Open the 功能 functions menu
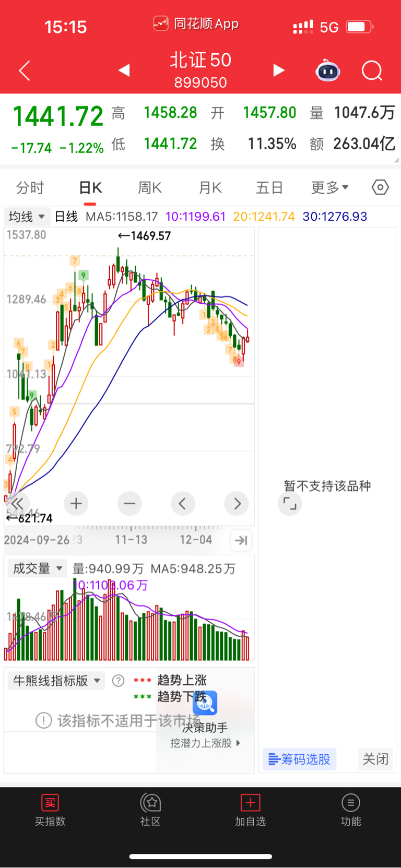The height and width of the screenshot is (868, 401). coord(351,810)
